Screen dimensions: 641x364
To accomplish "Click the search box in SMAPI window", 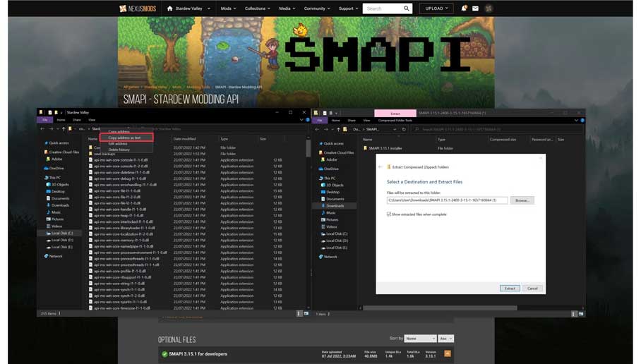I will tap(497, 129).
